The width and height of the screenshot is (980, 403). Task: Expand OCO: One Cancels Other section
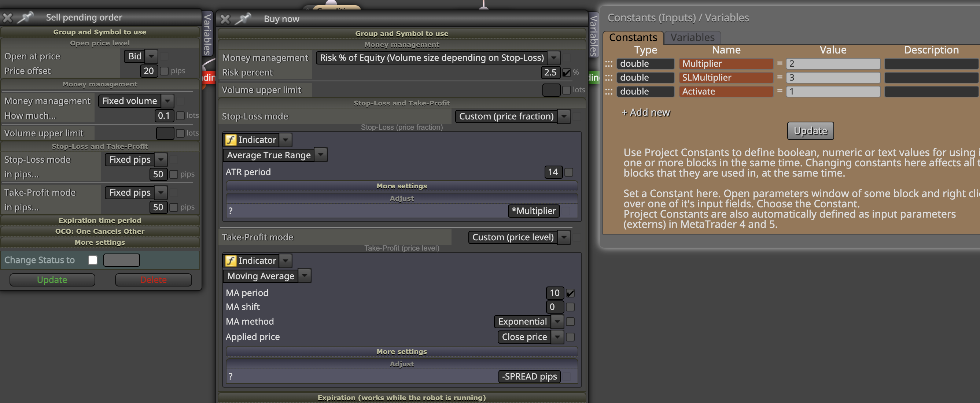tap(100, 232)
